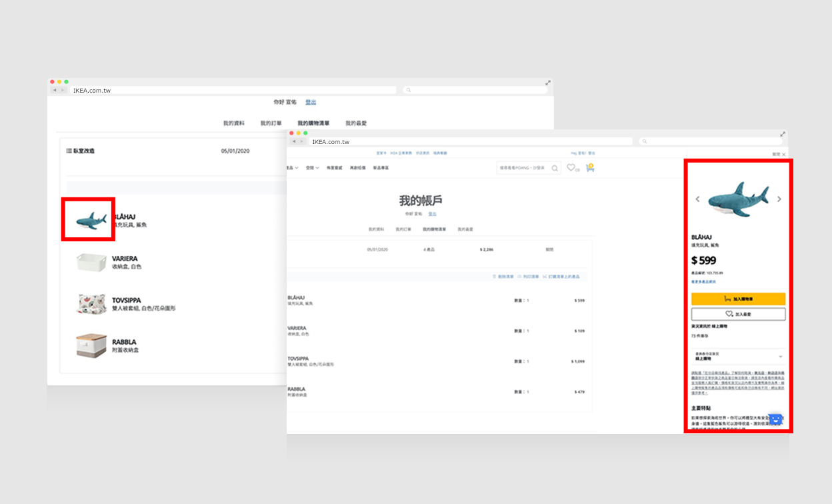
Task: Collapse the list using 關閉 in the summary row
Action: 549,249
